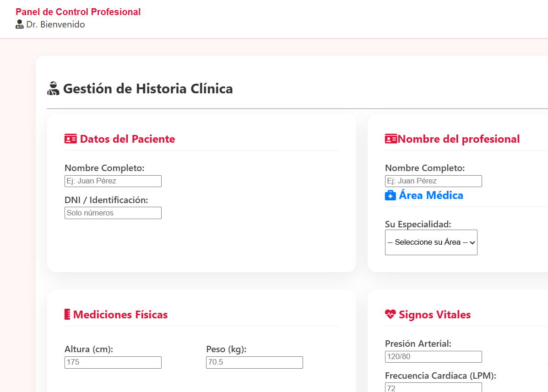Image resolution: width=548 pixels, height=392 pixels.
Task: Open the Su Especialidad dropdown
Action: (431, 242)
